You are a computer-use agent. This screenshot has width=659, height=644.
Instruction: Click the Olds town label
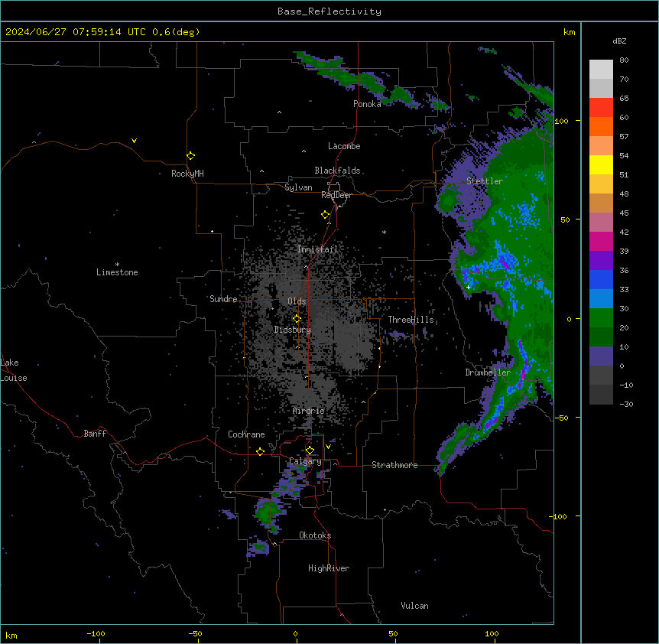tap(297, 301)
